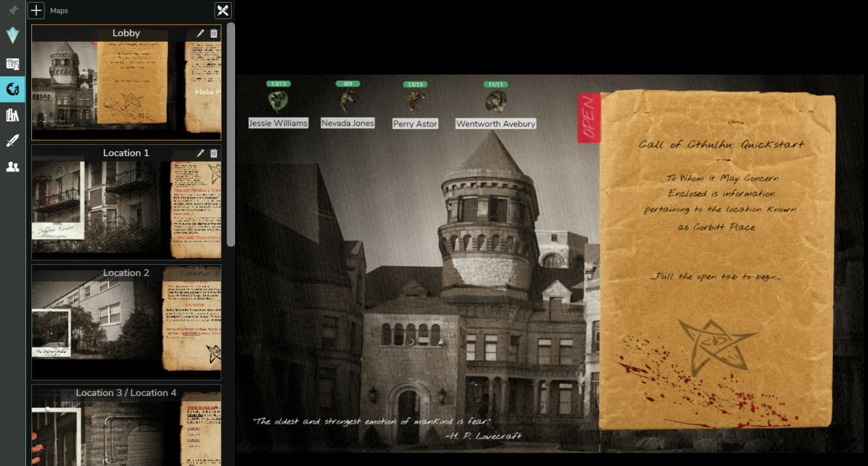Screen dimensions: 868x466
Task: Select the Jessie Williams token
Action: pyautogui.click(x=278, y=101)
